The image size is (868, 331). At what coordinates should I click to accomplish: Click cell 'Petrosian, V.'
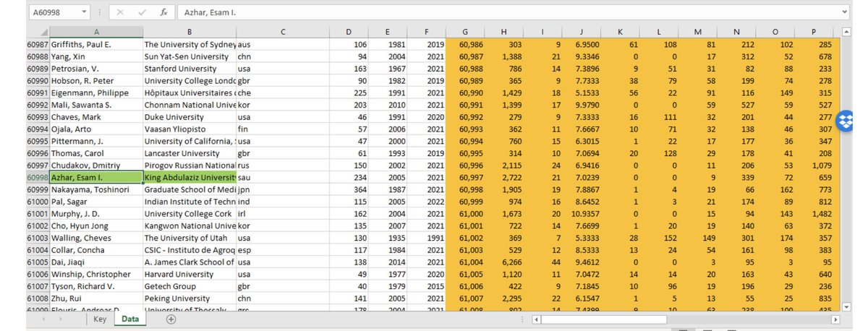coord(96,69)
